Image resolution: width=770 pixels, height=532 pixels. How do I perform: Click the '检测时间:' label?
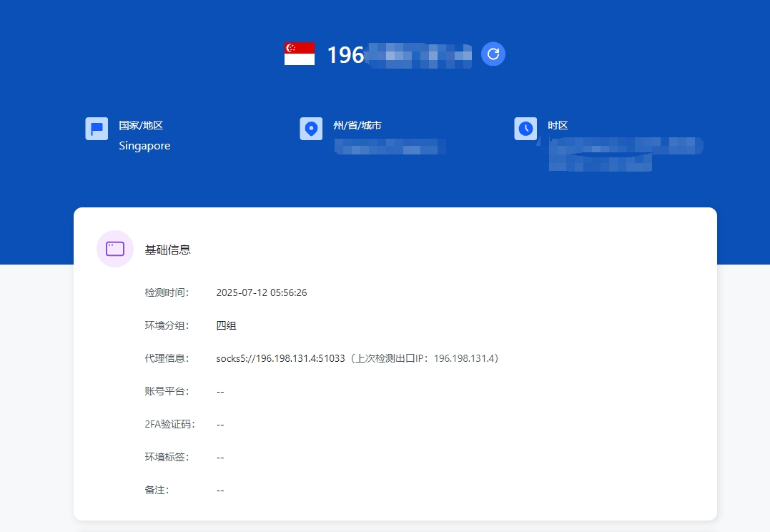click(167, 292)
